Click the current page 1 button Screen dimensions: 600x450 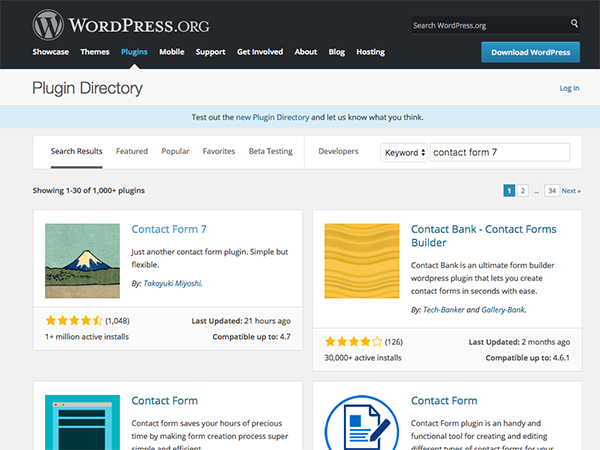pyautogui.click(x=509, y=191)
